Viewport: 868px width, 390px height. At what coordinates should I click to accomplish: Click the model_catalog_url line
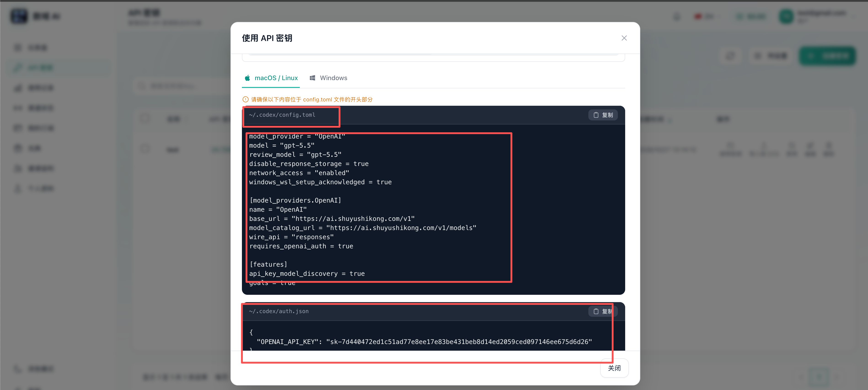click(363, 228)
